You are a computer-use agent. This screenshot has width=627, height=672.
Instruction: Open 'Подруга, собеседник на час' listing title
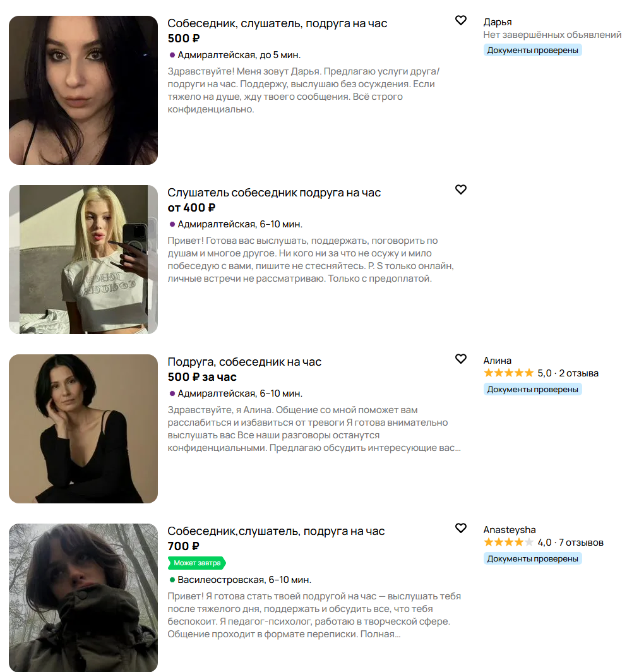pyautogui.click(x=244, y=362)
